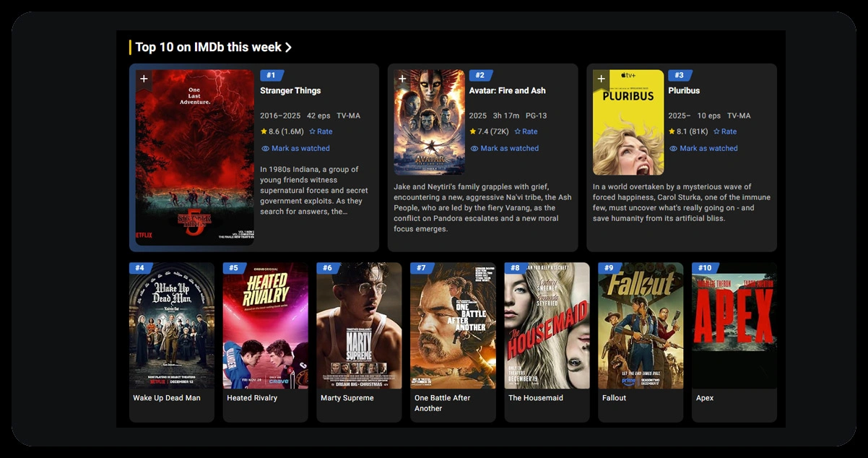Click the plus icon on Avatar poster
Viewport: 868px width, 458px height.
(402, 79)
